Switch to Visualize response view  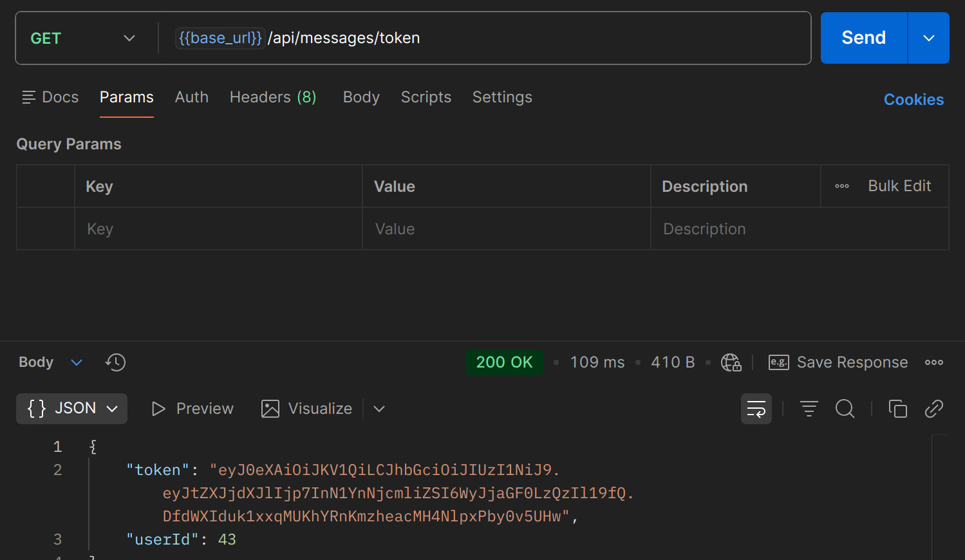[x=307, y=409]
